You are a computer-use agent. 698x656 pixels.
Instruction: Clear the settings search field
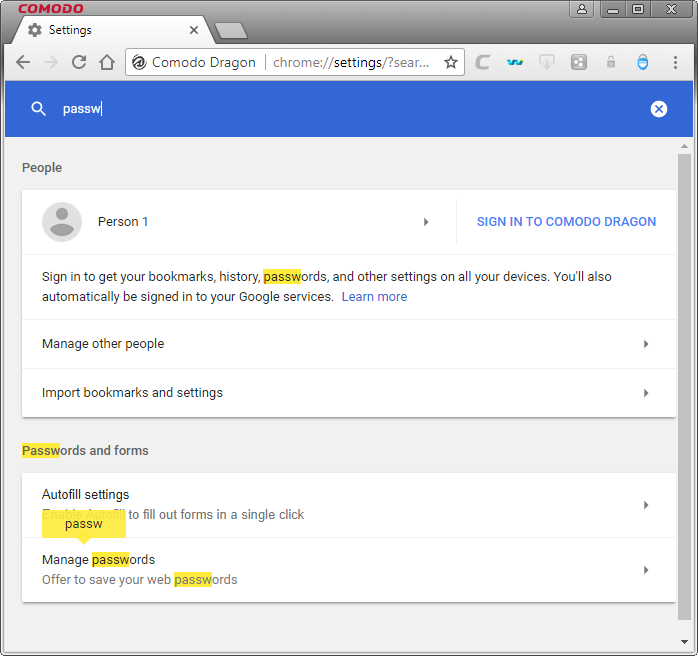659,109
